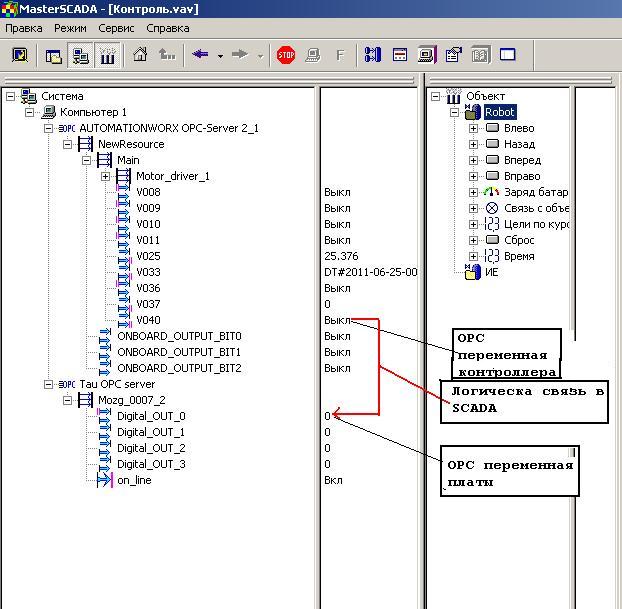Viewport: 622px width, 609px height.
Task: Collapse the AUTOMATIONWORX OPC-Server node
Action: pos(48,129)
